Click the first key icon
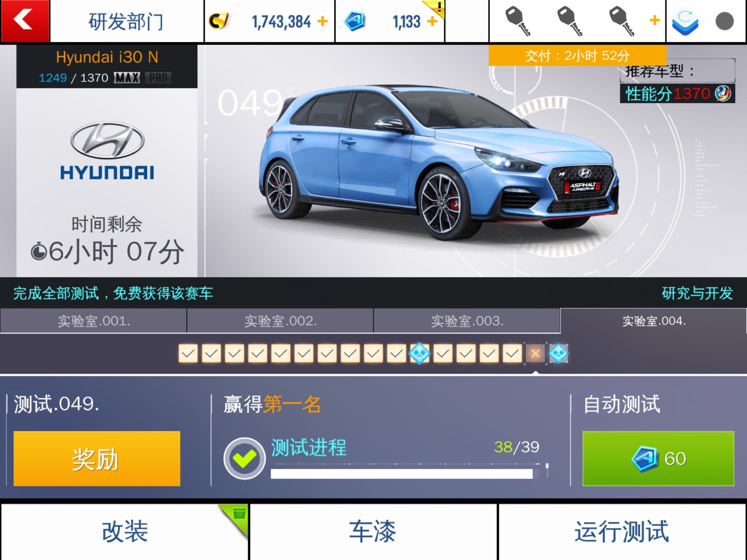Image resolution: width=747 pixels, height=560 pixels. pyautogui.click(x=518, y=21)
